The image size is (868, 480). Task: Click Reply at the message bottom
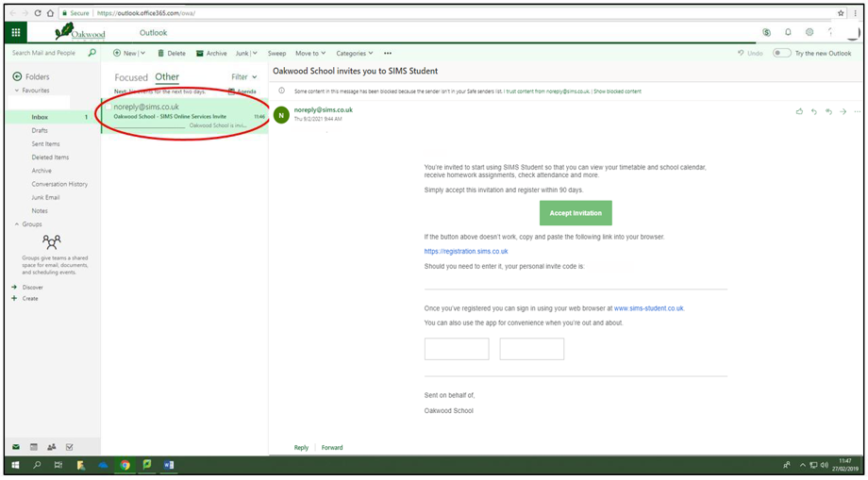301,447
